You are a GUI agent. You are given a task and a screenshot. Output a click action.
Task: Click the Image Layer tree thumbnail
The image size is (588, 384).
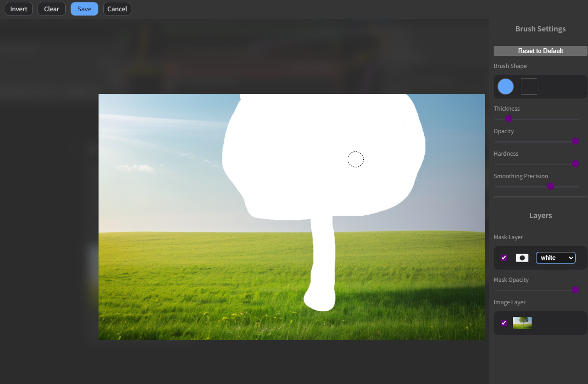(x=522, y=323)
